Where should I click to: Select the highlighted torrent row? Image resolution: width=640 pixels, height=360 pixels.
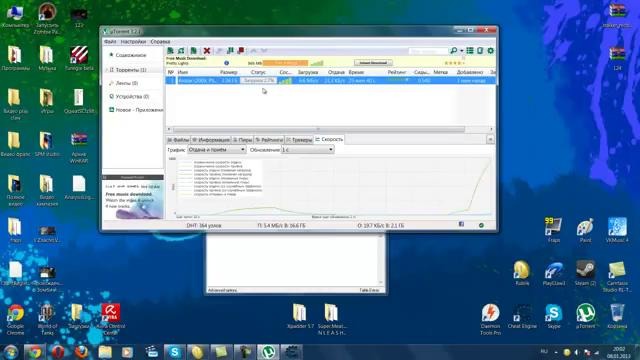pos(331,80)
